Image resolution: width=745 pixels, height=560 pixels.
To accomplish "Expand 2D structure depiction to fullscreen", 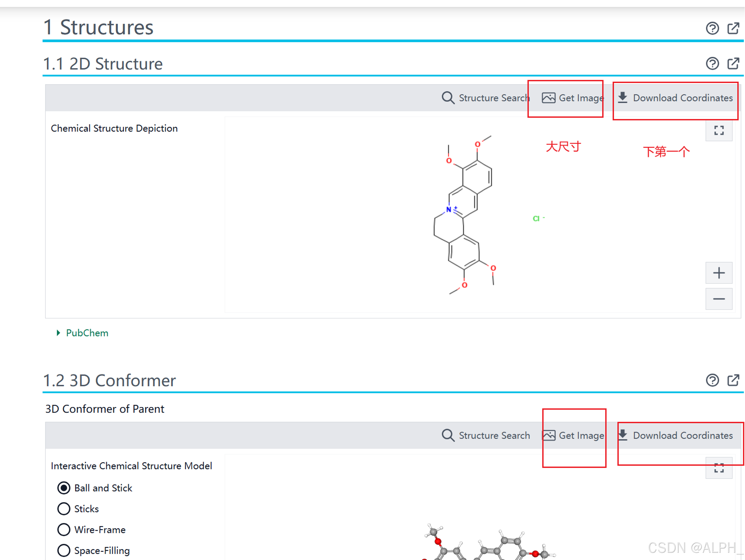I will [x=719, y=130].
